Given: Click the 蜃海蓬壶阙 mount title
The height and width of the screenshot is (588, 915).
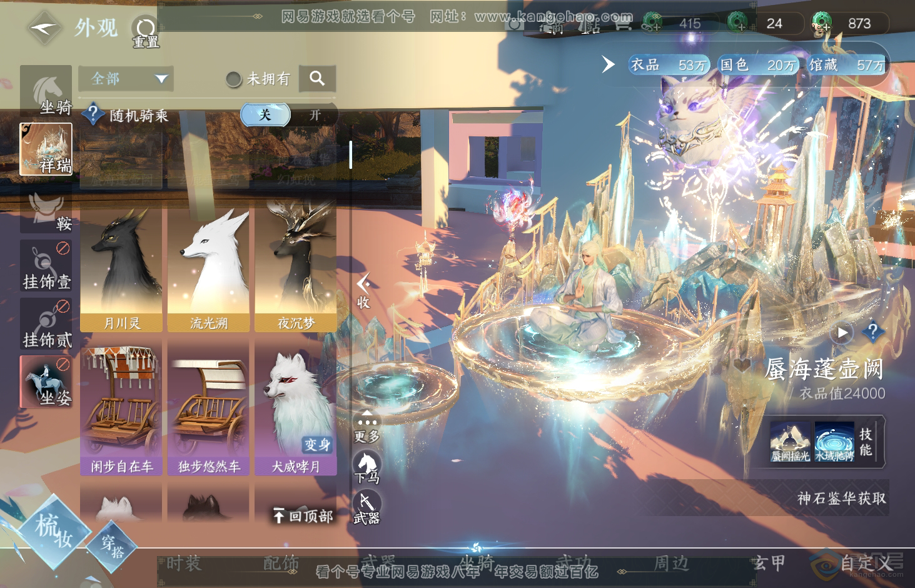Looking at the screenshot, I should click(824, 368).
